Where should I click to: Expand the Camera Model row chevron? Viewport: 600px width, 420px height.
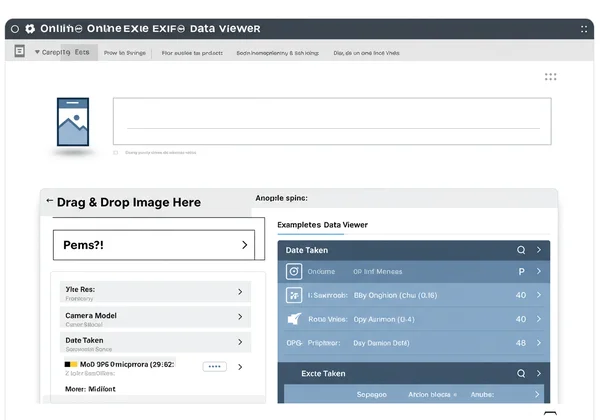coord(240,317)
